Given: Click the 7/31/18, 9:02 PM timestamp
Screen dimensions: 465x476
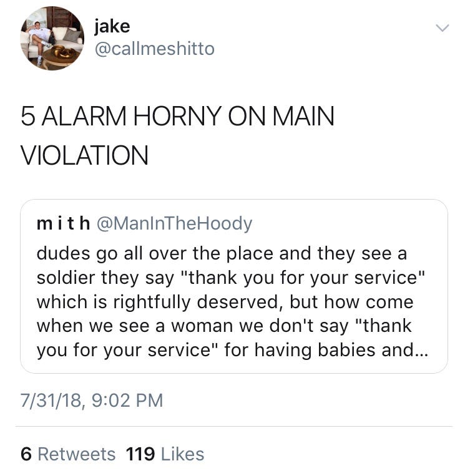Looking at the screenshot, I should pyautogui.click(x=92, y=400).
